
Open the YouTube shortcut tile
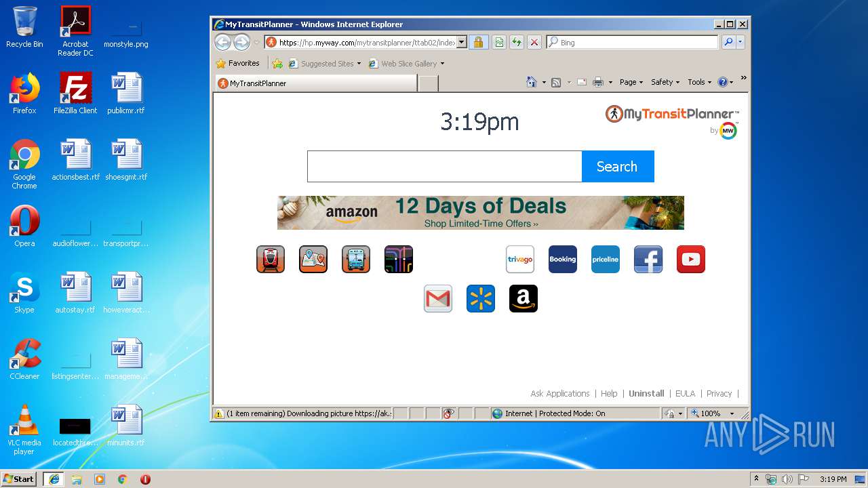click(691, 259)
